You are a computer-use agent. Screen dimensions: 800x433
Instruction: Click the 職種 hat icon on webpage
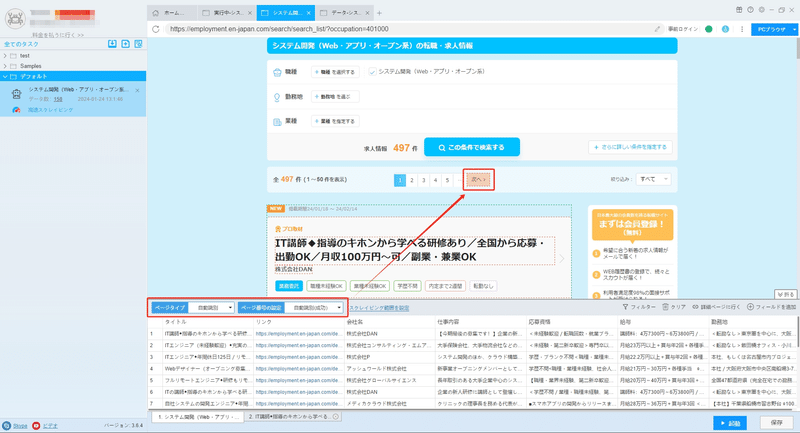(277, 72)
